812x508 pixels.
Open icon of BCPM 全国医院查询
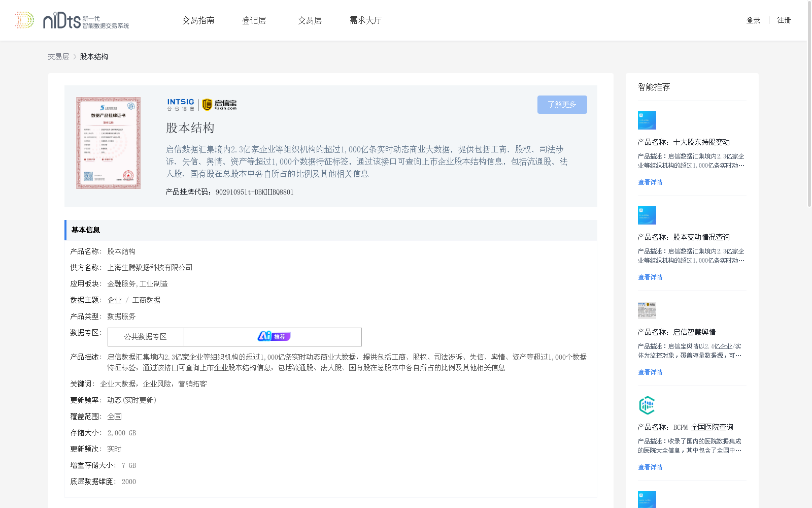[647, 405]
